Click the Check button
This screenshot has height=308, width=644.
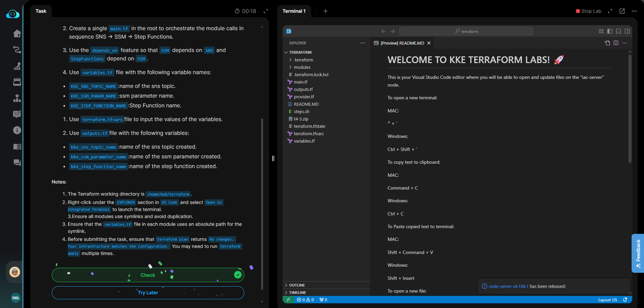[x=148, y=275]
